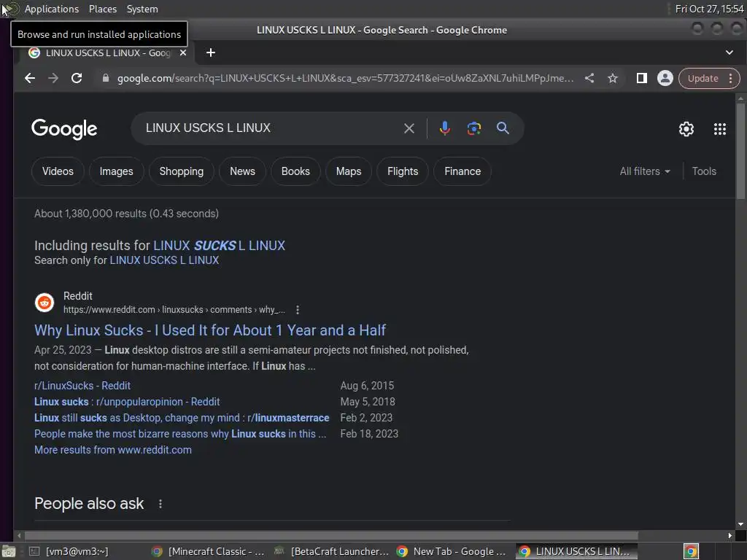
Task: Click the horizontal scrollbar at bottom
Action: [331, 536]
